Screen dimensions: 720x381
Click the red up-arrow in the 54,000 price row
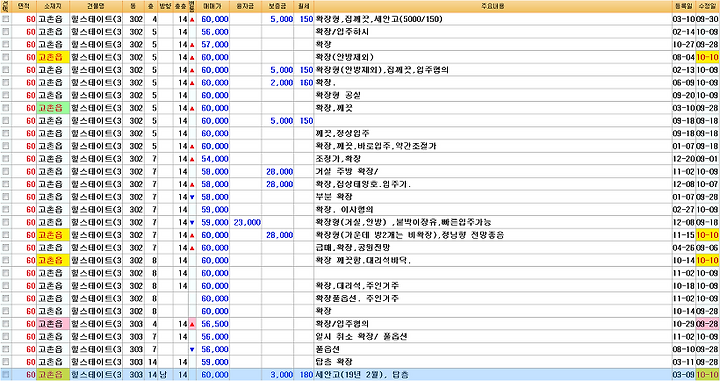tap(192, 159)
